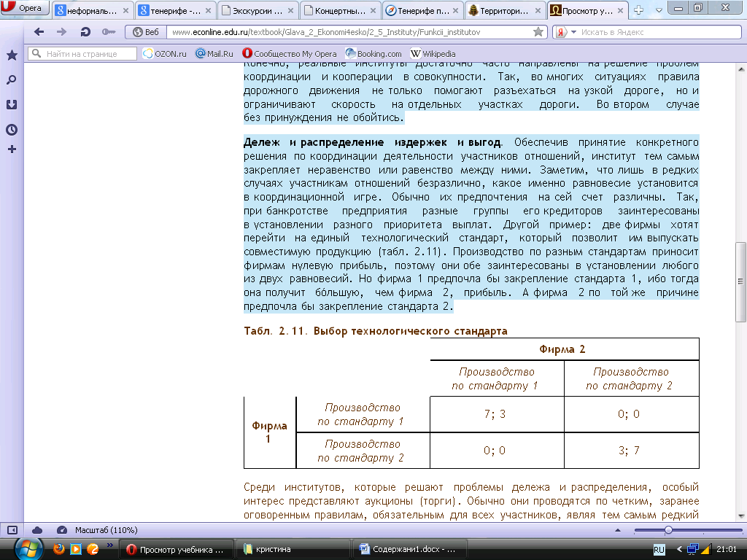Open the Opera main menu button
Image resolution: width=747 pixels, height=560 pixels.
[25, 7]
